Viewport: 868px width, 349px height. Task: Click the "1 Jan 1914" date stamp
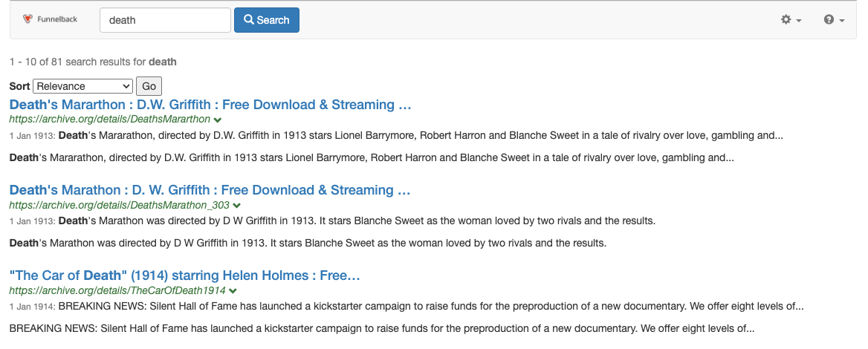pos(30,306)
